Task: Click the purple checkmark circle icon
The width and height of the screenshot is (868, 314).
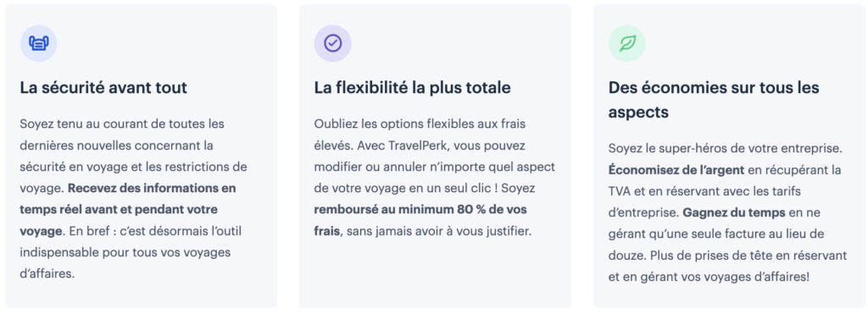Action: point(332,43)
